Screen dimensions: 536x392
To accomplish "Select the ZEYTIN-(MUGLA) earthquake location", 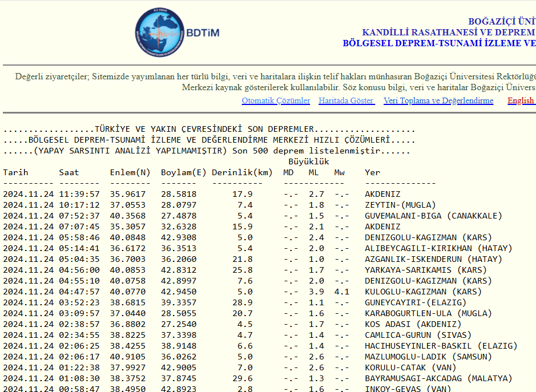I will pyautogui.click(x=400, y=205).
